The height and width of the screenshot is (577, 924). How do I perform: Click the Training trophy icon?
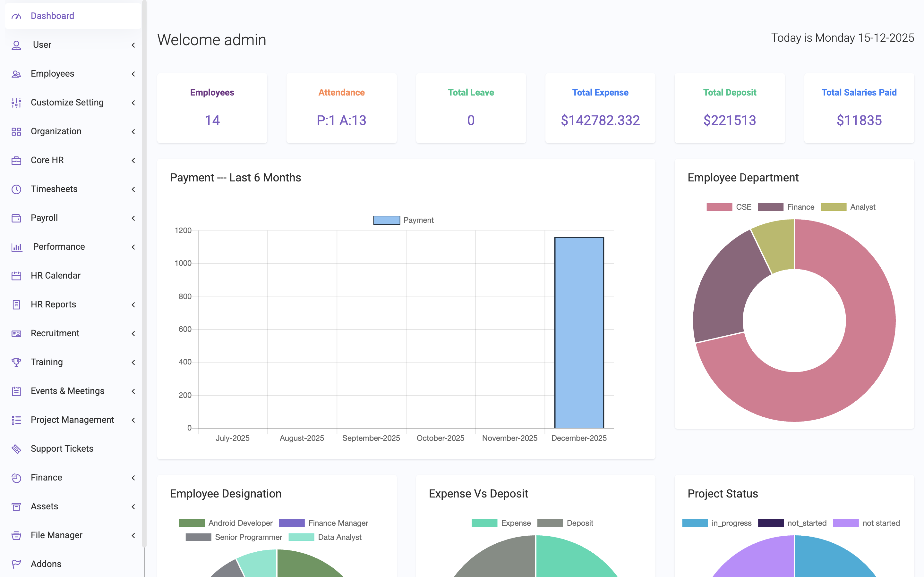pyautogui.click(x=16, y=362)
